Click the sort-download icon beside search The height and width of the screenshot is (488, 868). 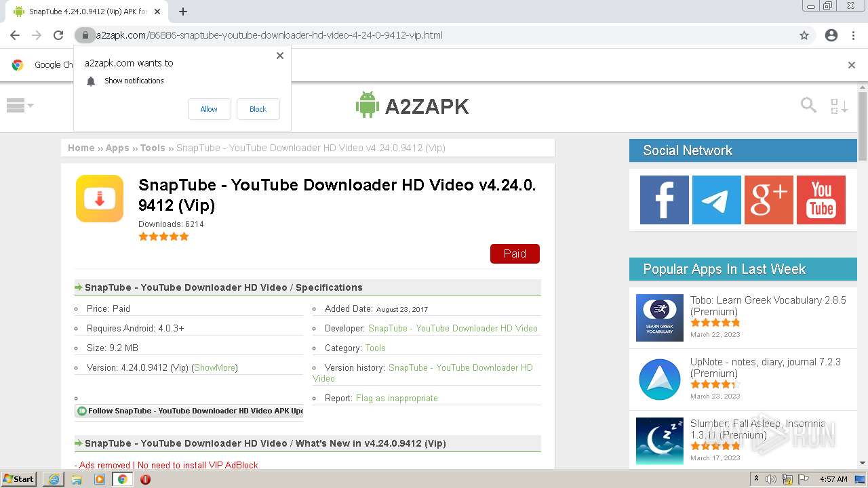tap(839, 106)
